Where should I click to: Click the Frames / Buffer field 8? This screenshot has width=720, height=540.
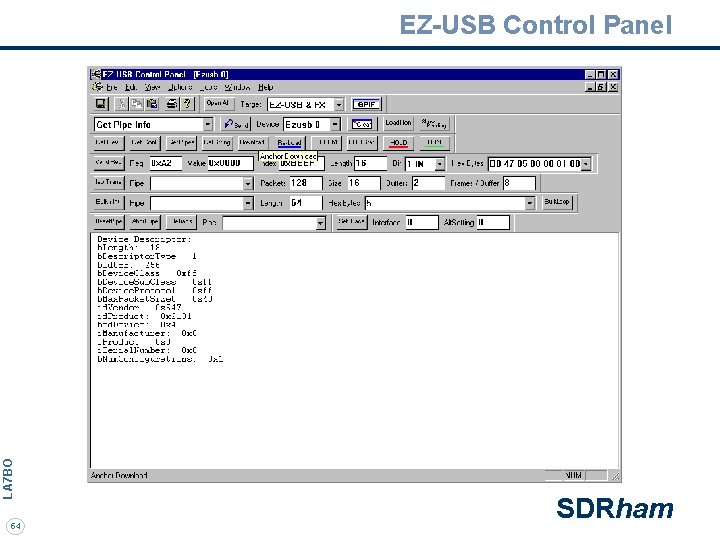[519, 184]
